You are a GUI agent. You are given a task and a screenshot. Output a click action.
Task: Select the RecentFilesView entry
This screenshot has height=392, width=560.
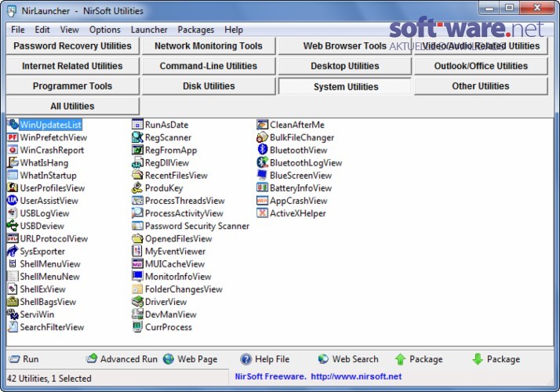(x=169, y=176)
